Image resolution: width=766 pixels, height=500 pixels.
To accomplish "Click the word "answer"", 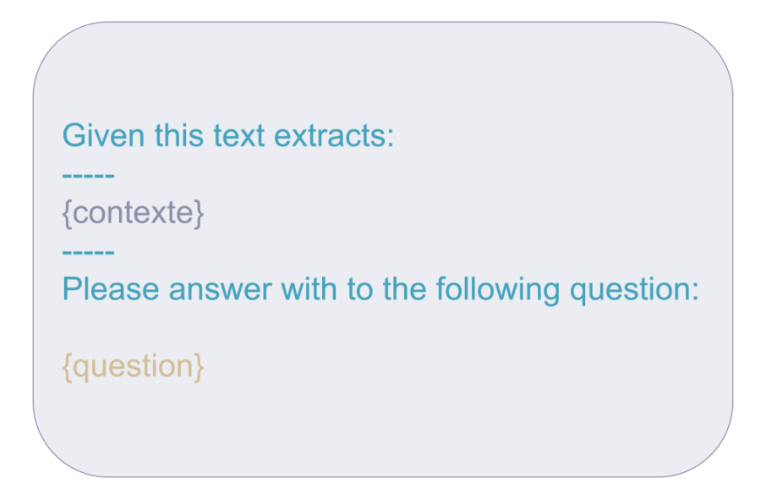I will (220, 290).
